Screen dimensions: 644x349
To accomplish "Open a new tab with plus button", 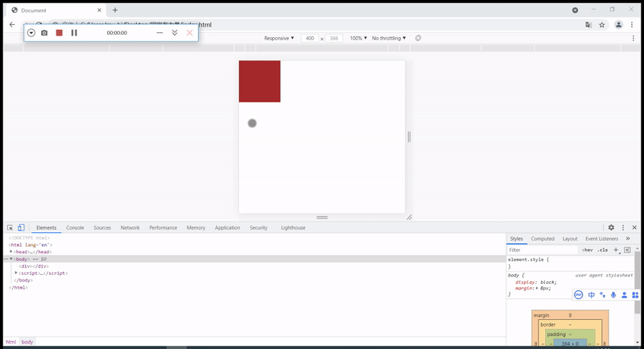I will tap(115, 10).
